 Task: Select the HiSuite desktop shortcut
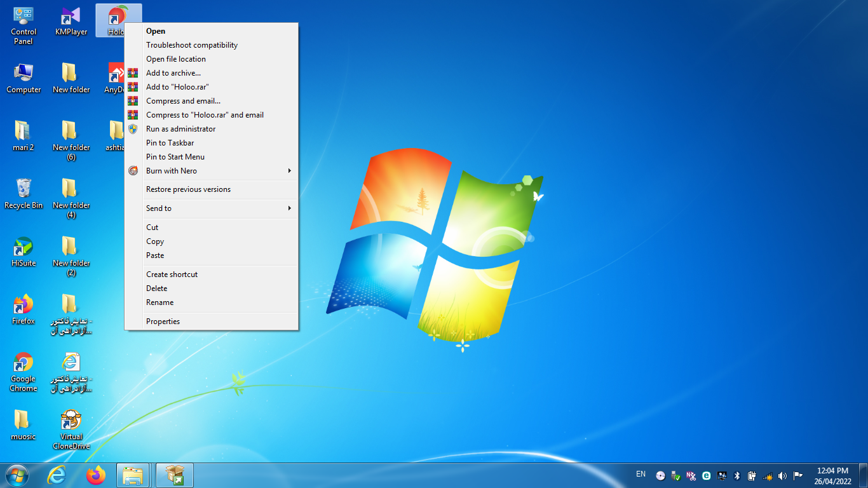tap(24, 252)
